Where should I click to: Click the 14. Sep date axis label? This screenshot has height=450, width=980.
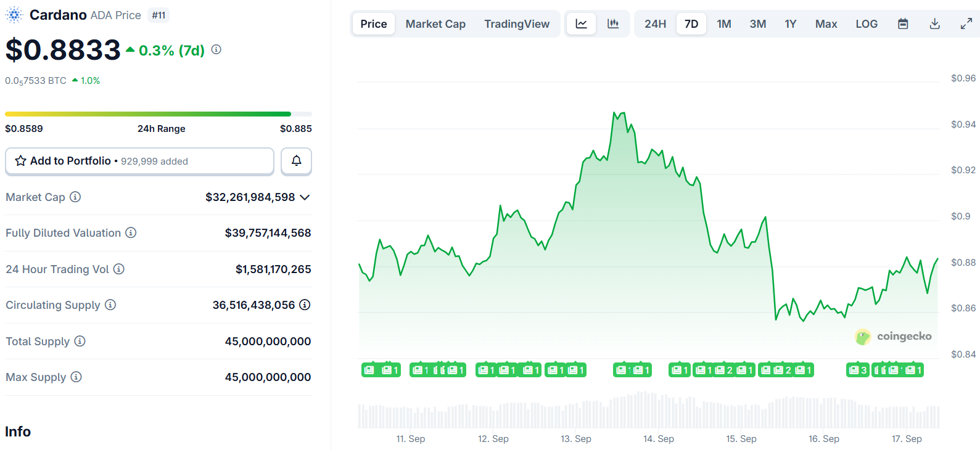click(659, 439)
